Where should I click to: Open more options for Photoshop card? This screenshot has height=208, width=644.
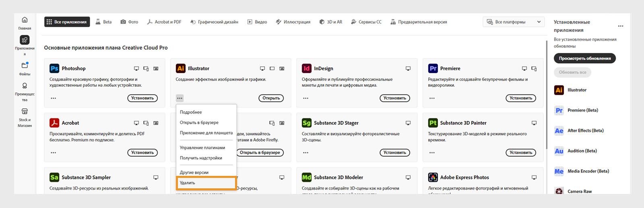click(54, 98)
